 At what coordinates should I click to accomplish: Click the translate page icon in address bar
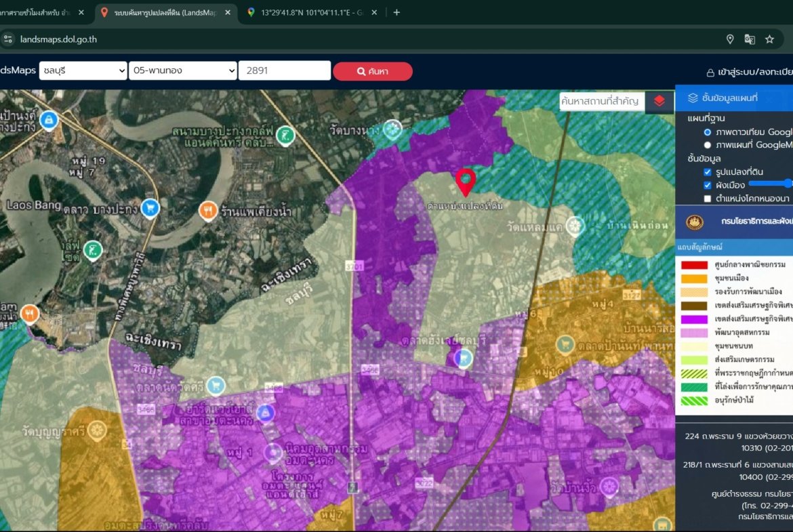point(750,39)
